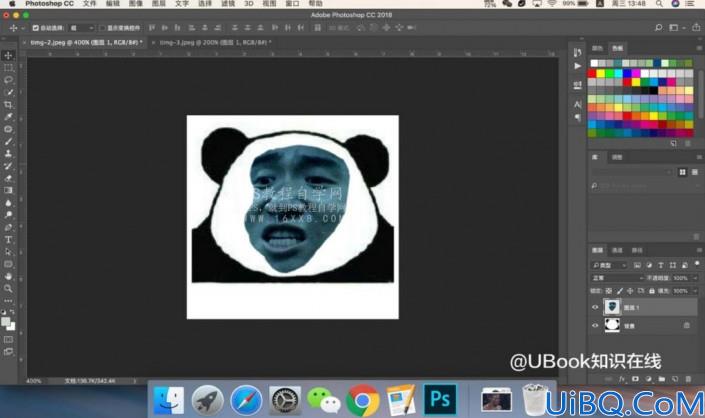The height and width of the screenshot is (418, 705).
Task: Select the Spot Healing Brush tool
Action: [x=8, y=129]
